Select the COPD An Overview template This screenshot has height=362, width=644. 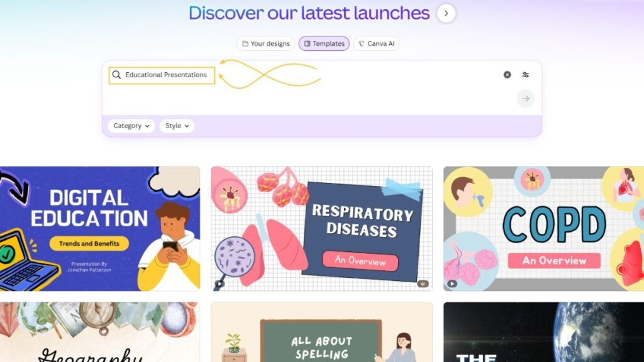click(544, 229)
